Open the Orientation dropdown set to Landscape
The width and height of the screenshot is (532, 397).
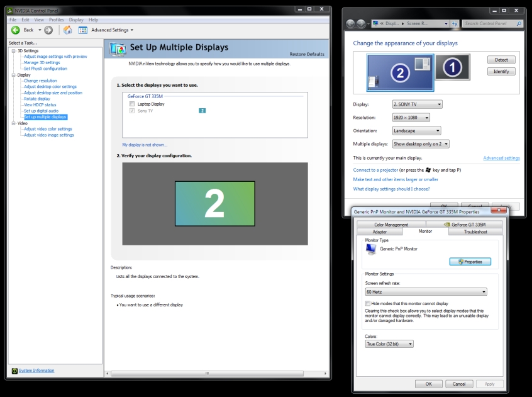pyautogui.click(x=417, y=131)
